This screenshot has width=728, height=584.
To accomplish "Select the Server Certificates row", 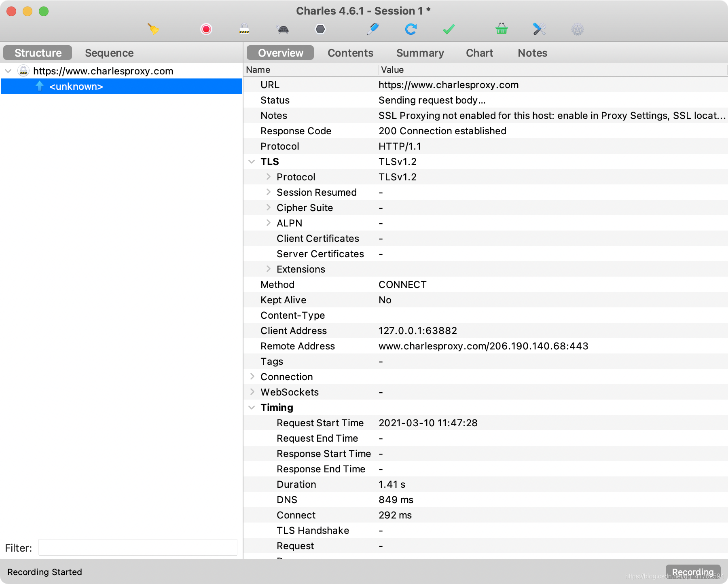I will tap(485, 254).
